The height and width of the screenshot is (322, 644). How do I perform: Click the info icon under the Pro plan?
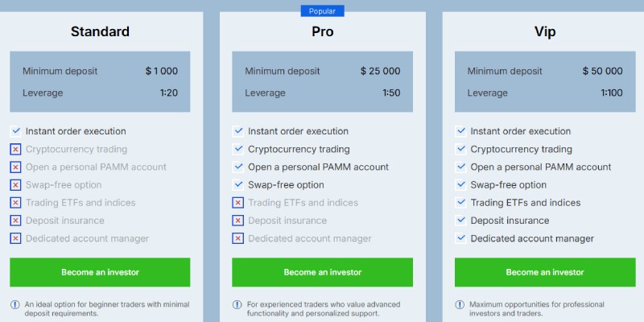pyautogui.click(x=237, y=305)
